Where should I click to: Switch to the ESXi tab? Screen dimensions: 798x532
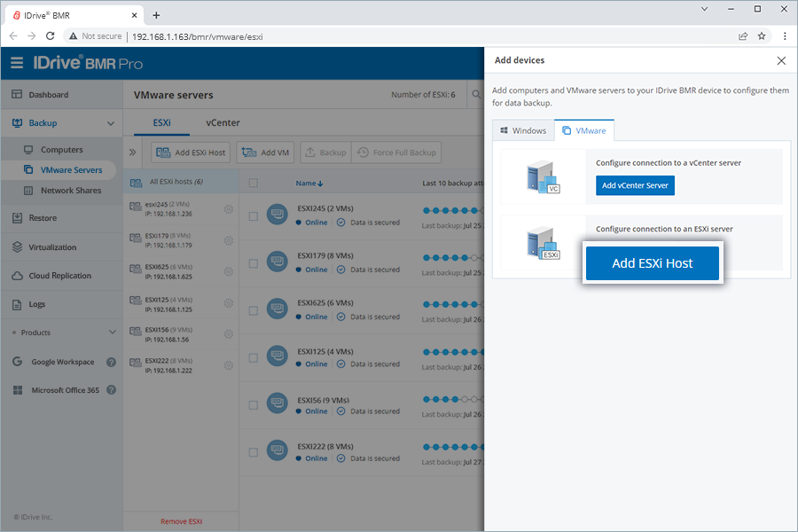coord(162,122)
